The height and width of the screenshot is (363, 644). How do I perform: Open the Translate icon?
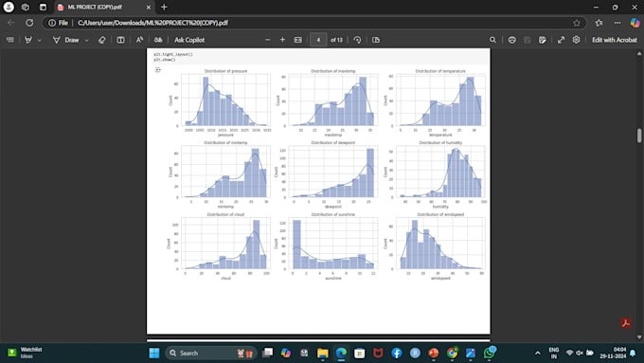click(158, 40)
